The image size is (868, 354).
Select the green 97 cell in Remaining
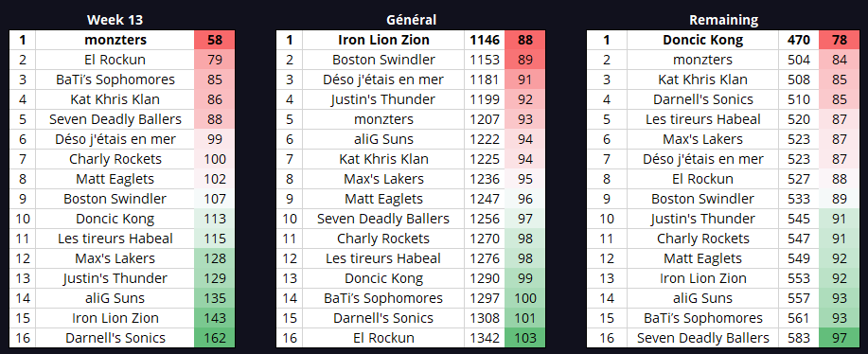(x=840, y=338)
